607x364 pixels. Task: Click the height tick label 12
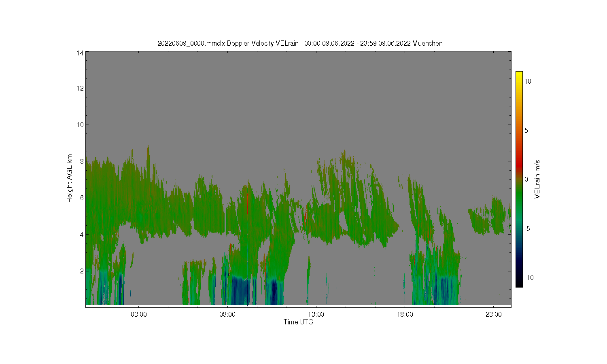coord(80,88)
